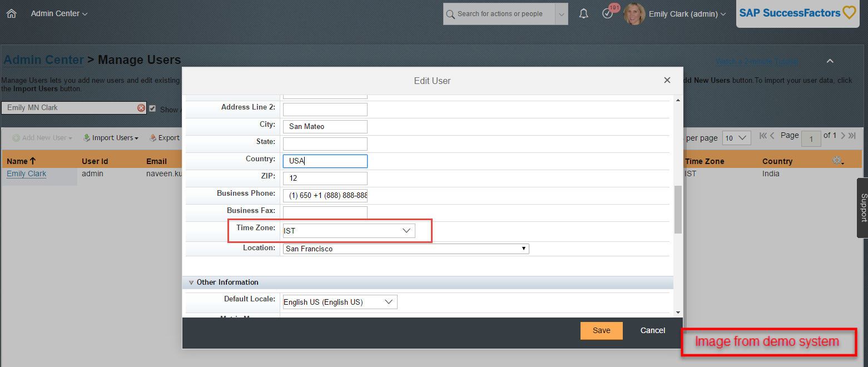Focus the Search for actions or people box

click(499, 14)
